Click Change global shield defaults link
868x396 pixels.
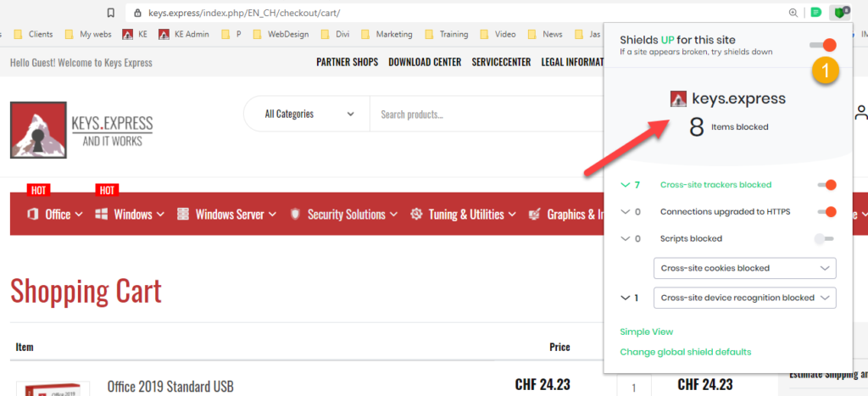pos(685,352)
